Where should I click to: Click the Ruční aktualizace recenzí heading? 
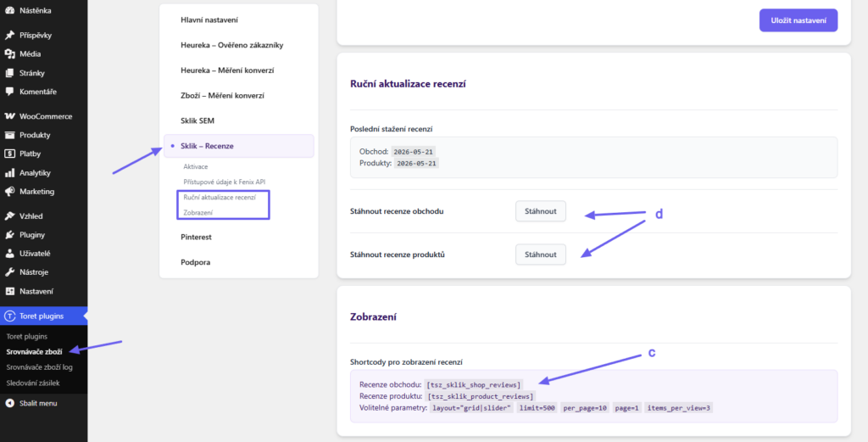[408, 84]
